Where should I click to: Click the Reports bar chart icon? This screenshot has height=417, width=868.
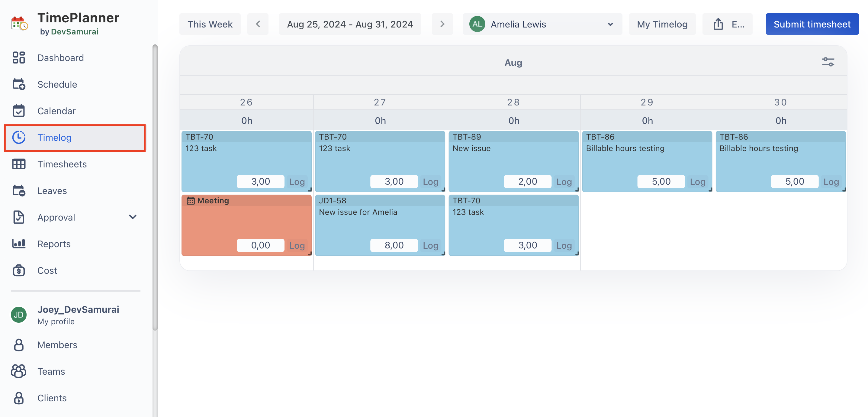coord(18,244)
